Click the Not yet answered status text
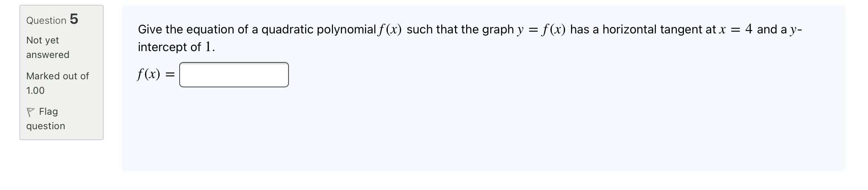Image resolution: width=868 pixels, height=190 pixels. 43,40
